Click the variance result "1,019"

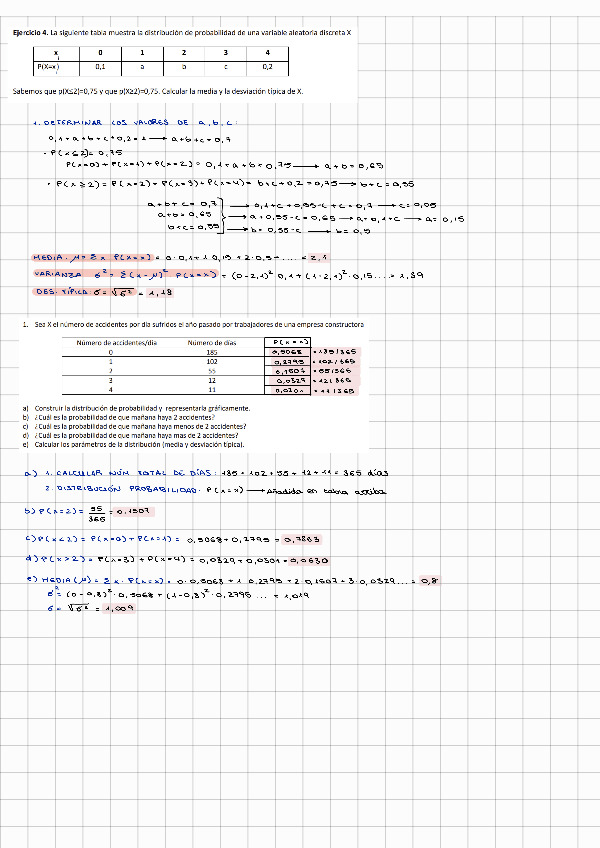coord(296,595)
